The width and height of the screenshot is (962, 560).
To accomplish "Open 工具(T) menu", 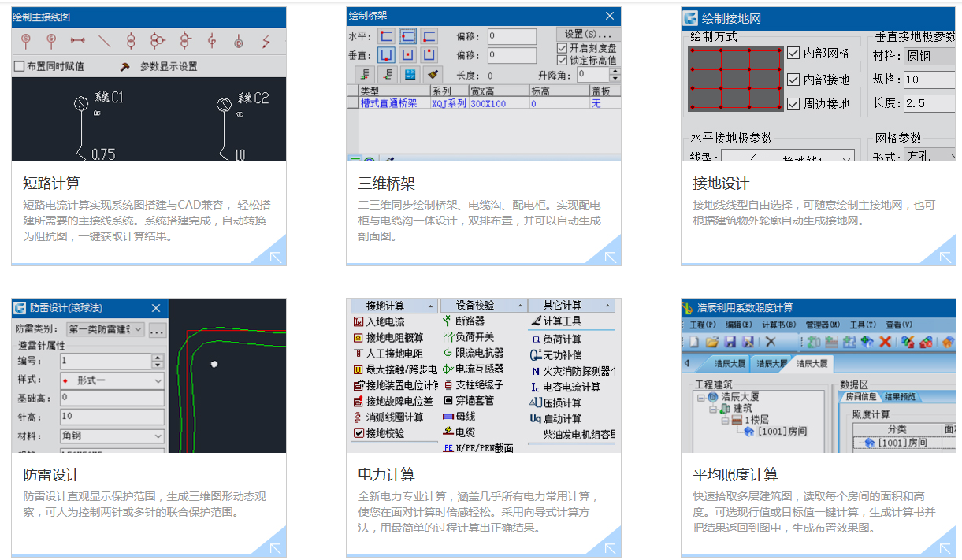I will [863, 325].
